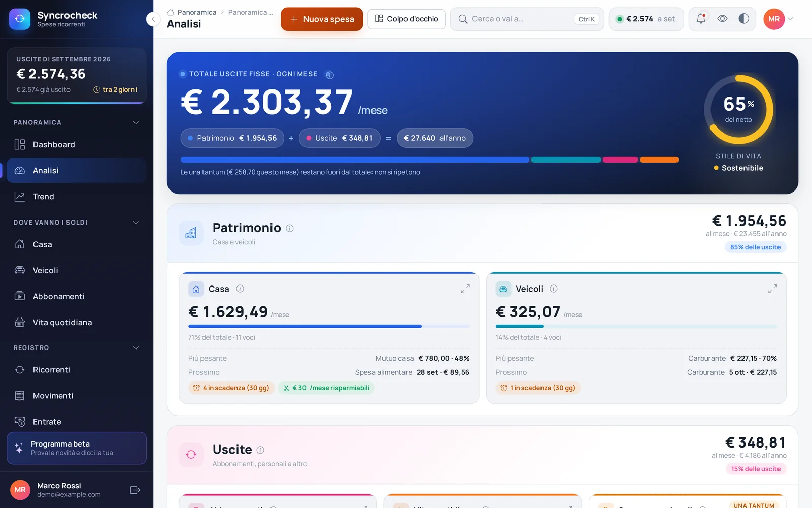Click the 1 in scadenza badge in Veicoli
This screenshot has width=812, height=508.
pyautogui.click(x=538, y=388)
